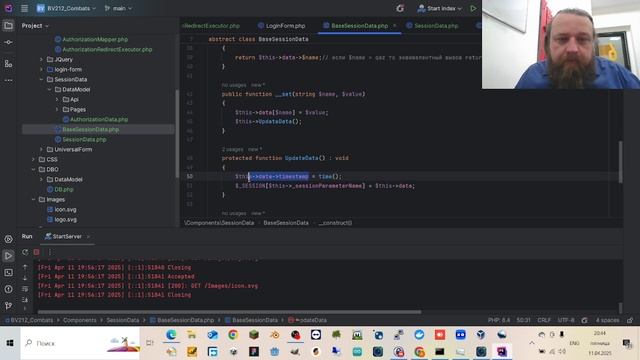The width and height of the screenshot is (640, 360).
Task: Click the editor vertical scrollbar
Action: click(620, 162)
